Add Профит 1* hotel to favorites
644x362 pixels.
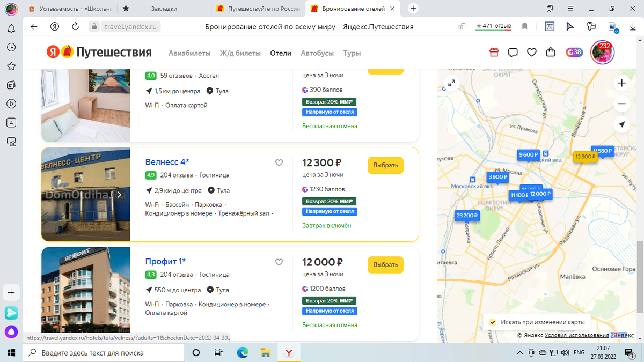(x=279, y=262)
